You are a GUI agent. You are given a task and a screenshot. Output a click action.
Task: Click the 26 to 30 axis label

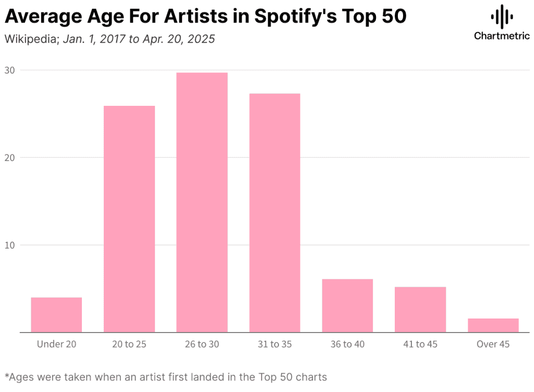pos(202,344)
